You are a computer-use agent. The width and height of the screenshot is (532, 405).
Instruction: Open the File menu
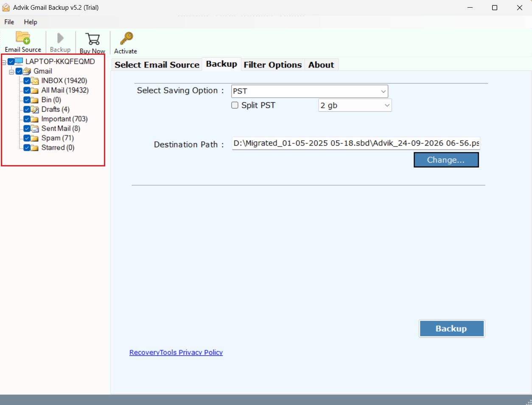click(9, 22)
